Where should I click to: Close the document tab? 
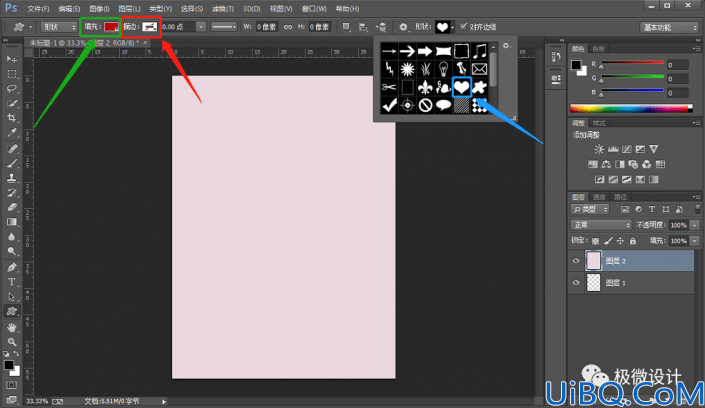[145, 43]
